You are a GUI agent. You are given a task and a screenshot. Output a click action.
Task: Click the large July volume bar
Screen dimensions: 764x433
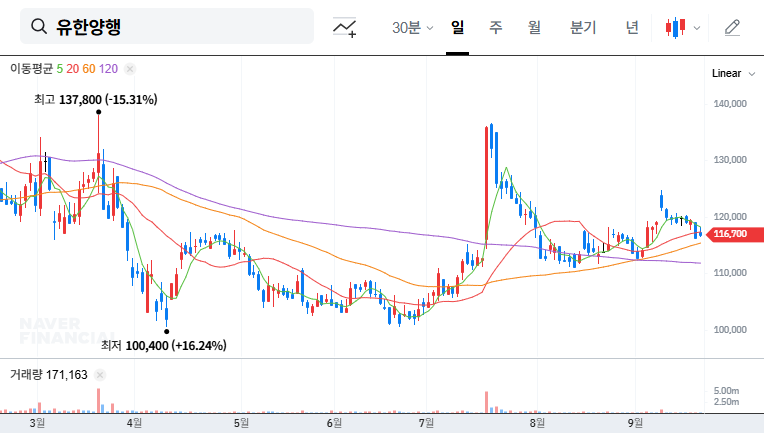coord(486,402)
